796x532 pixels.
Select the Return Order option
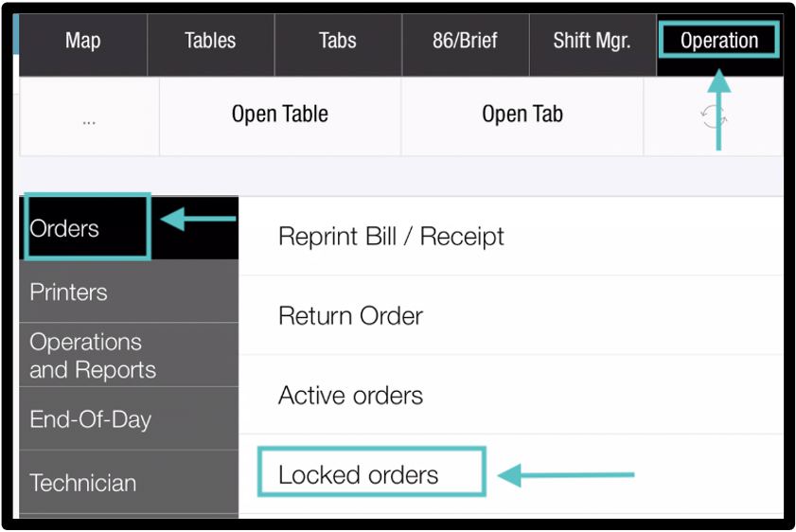(350, 315)
